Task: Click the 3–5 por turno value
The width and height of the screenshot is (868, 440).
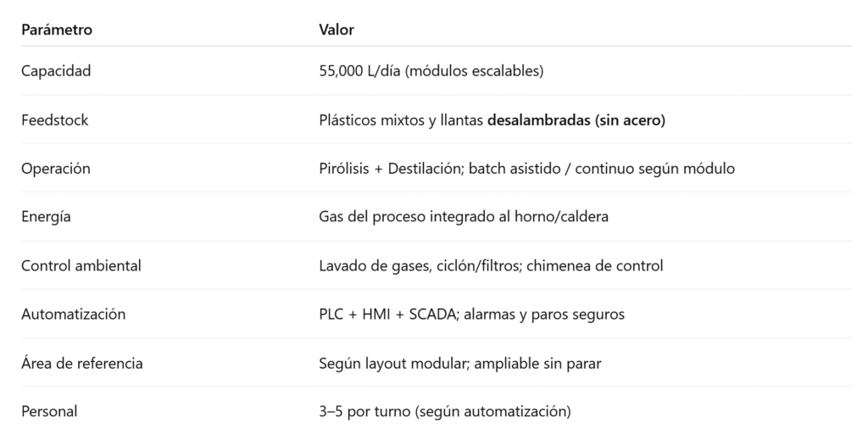Action: click(x=445, y=412)
